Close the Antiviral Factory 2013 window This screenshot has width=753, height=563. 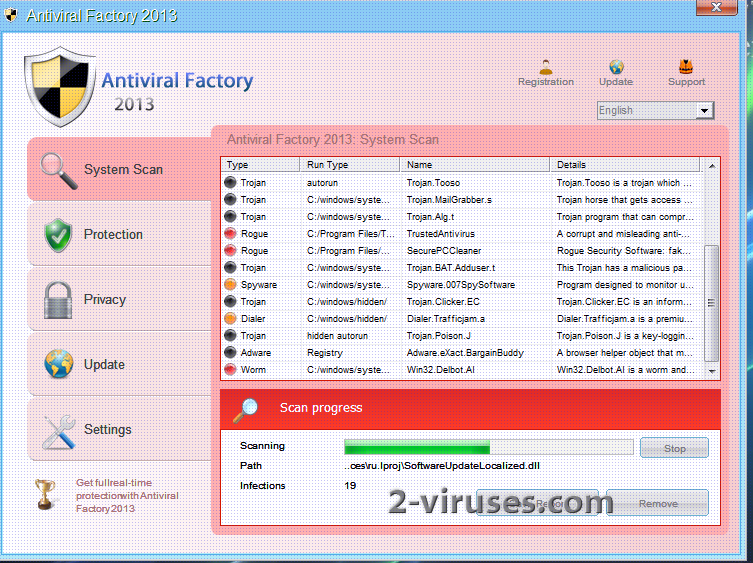pos(716,7)
